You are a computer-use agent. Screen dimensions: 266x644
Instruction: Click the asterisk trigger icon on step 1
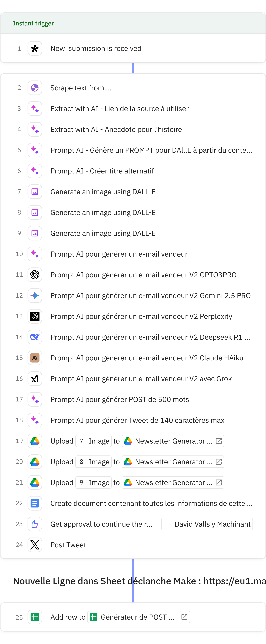pos(35,49)
